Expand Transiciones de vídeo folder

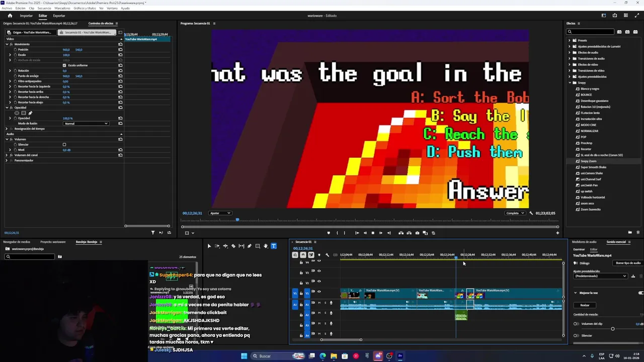click(570, 70)
